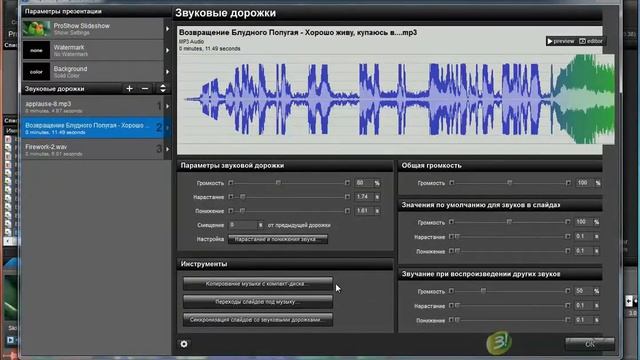This screenshot has height=360, width=640.
Task: Increase track Нарастание with the right square button
Action: pyautogui.click(x=347, y=197)
